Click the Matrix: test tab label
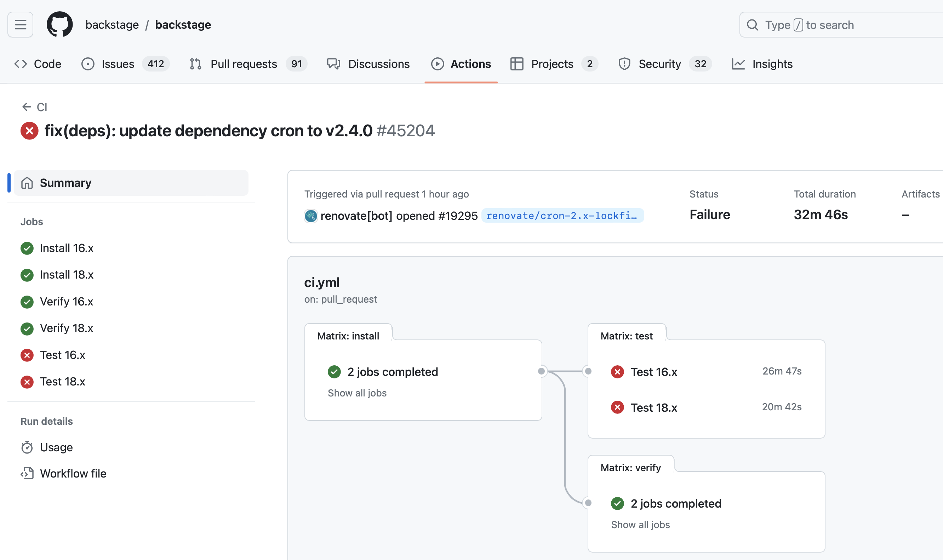The width and height of the screenshot is (943, 560). (627, 336)
